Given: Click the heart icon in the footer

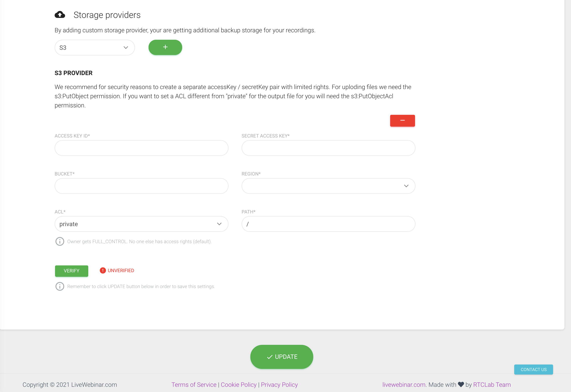Looking at the screenshot, I should 461,385.
